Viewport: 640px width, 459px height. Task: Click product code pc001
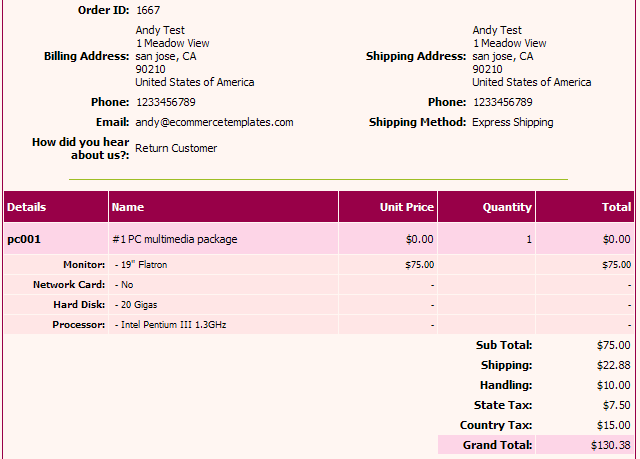(23, 239)
